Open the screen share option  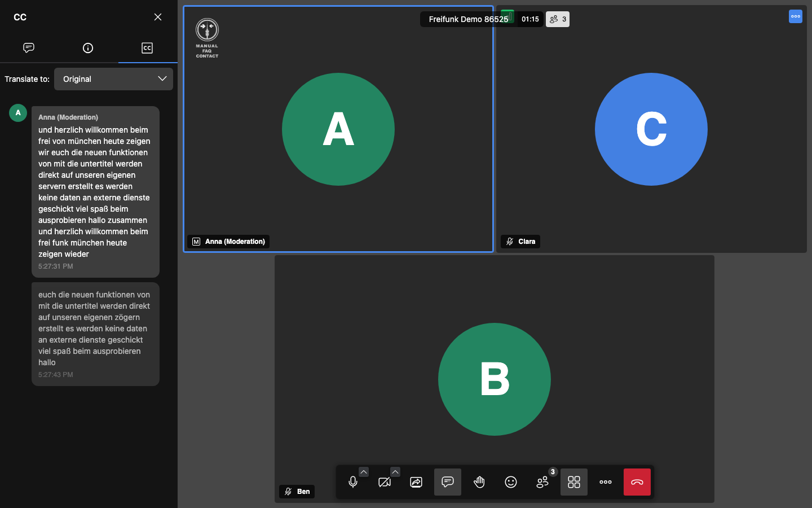[x=416, y=482]
